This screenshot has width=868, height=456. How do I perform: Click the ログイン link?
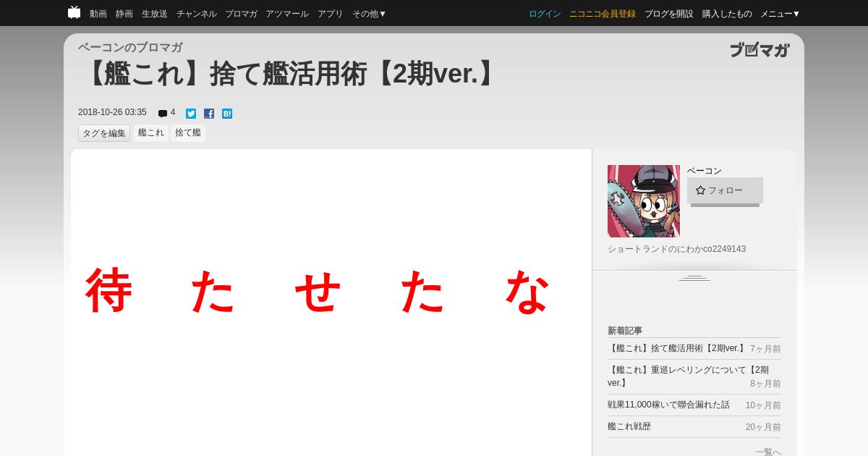click(x=545, y=14)
